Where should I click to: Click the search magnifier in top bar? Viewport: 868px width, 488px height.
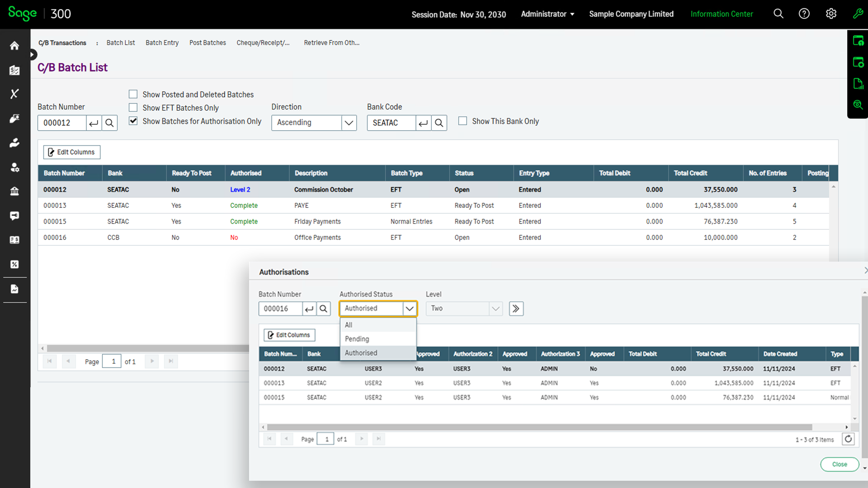click(x=778, y=14)
